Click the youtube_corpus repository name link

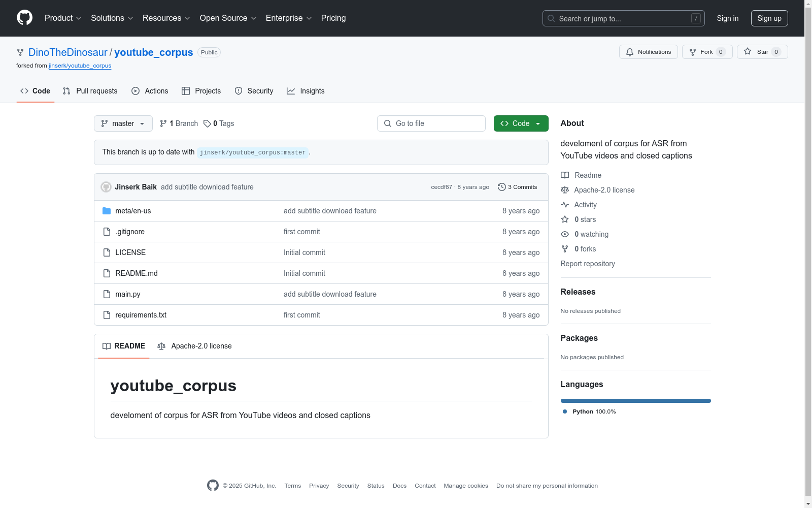coord(154,52)
